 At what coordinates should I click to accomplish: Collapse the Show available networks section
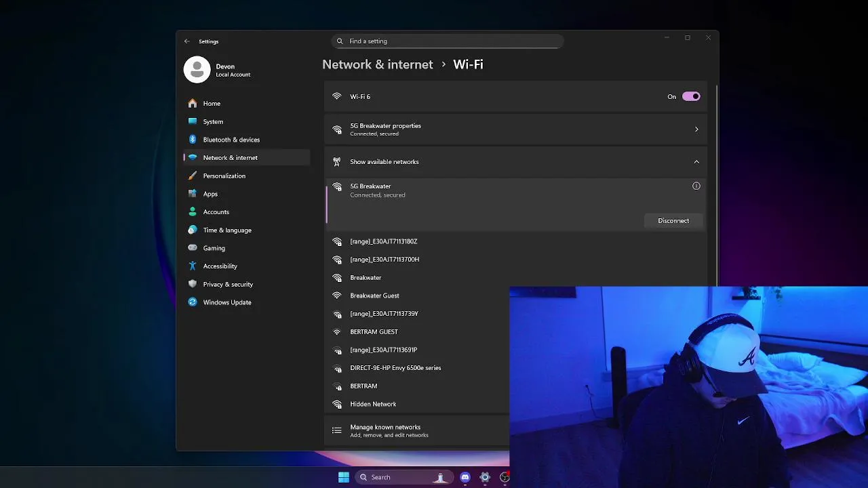tap(696, 162)
